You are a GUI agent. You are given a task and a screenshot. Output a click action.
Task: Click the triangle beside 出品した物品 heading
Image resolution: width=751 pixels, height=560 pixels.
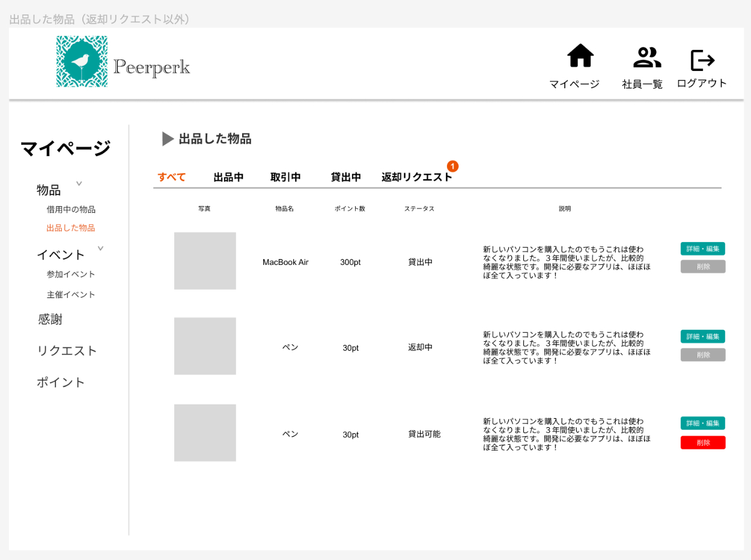168,139
